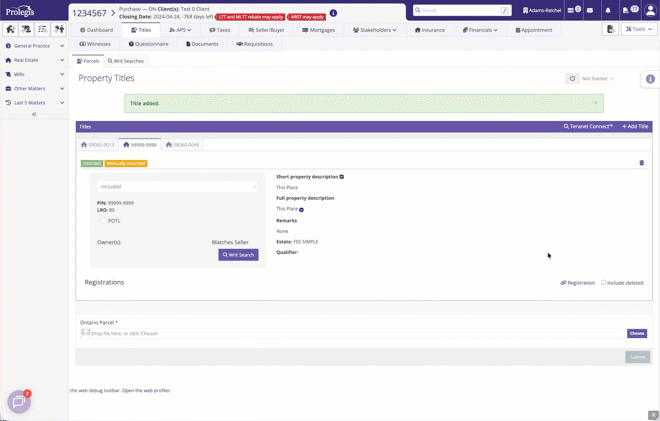Open the Taxes tab
Screen dimensions: 660x421
point(220,30)
